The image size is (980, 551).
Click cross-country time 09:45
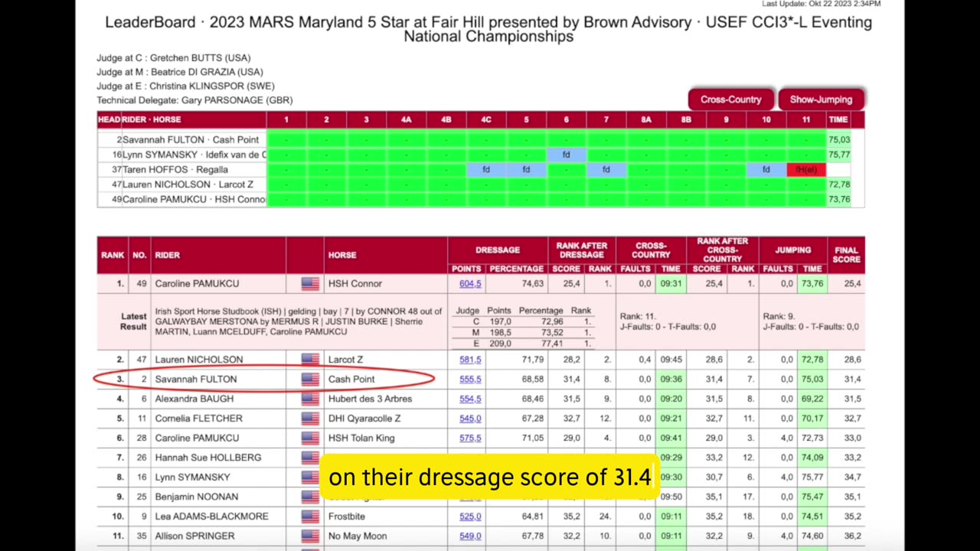(671, 360)
